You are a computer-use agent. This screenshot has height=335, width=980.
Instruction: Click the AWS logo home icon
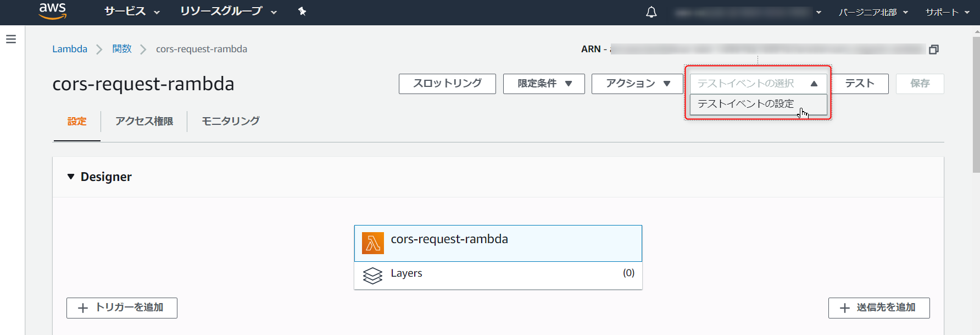tap(53, 11)
